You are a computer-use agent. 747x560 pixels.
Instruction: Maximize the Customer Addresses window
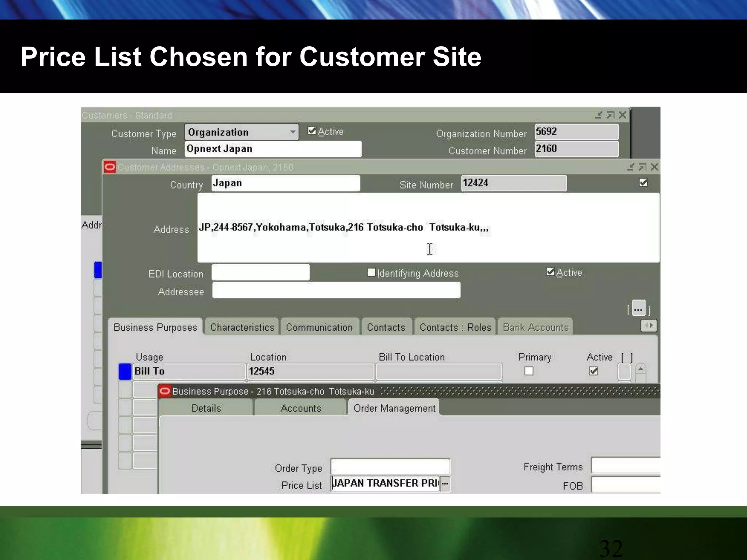tap(642, 167)
